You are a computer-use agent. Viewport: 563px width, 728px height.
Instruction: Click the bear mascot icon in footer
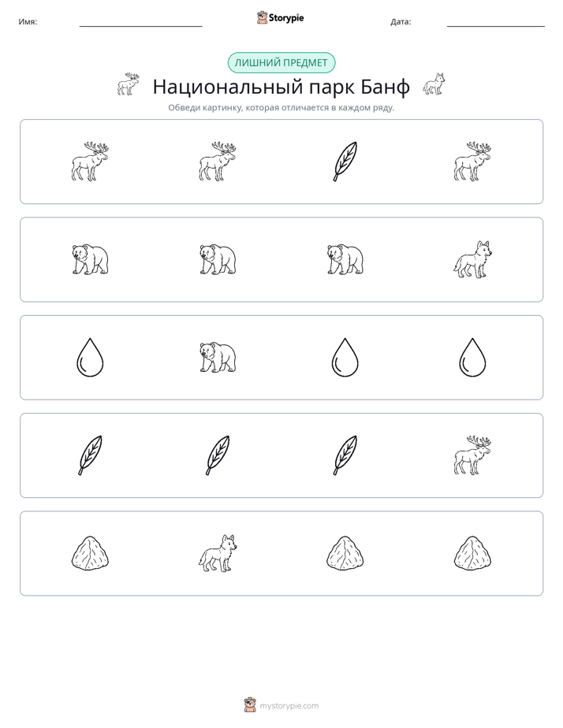(x=250, y=705)
